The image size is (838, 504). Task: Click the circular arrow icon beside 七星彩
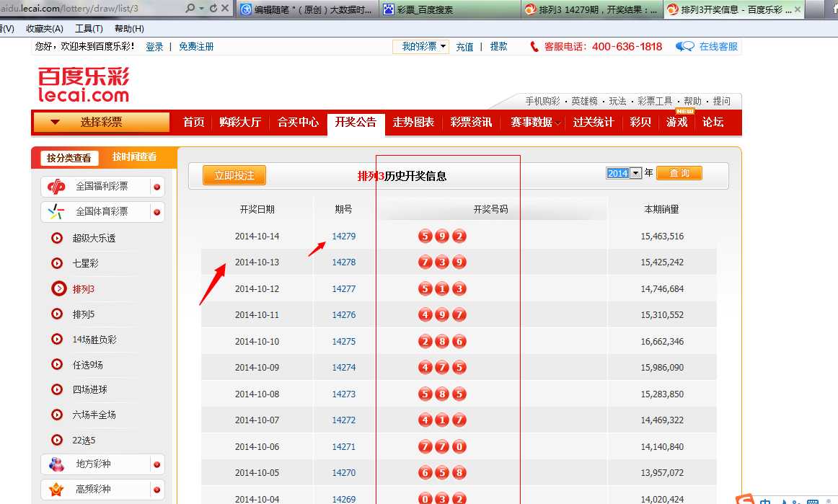coord(57,263)
